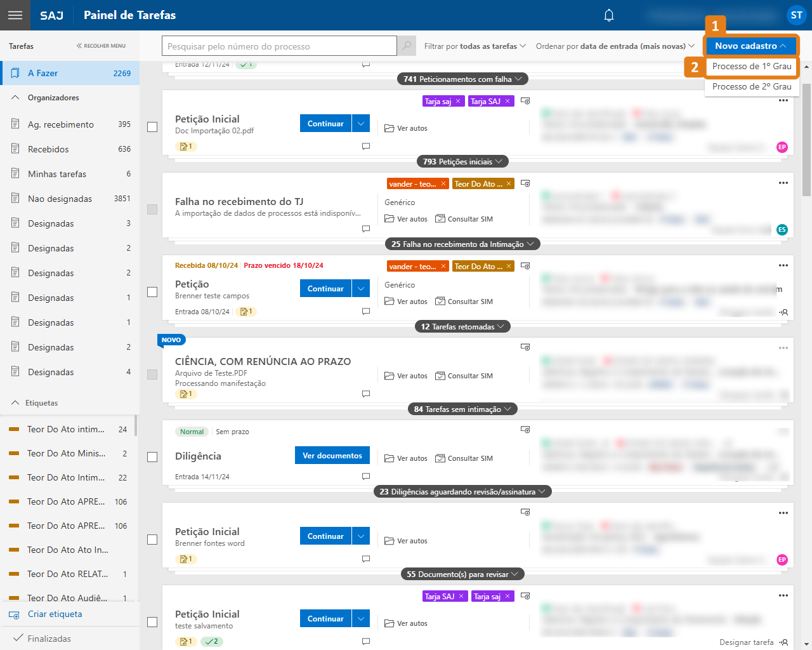Tick the Diligência task checkbox
The height and width of the screenshot is (650, 812).
click(152, 457)
